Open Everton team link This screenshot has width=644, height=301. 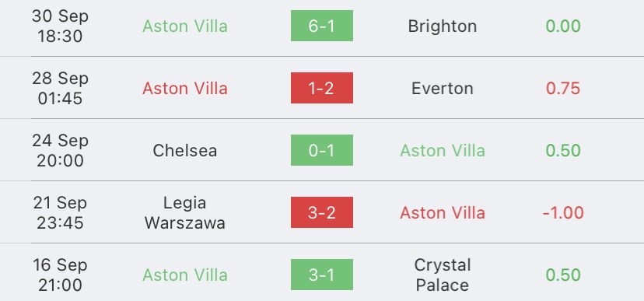click(x=443, y=89)
